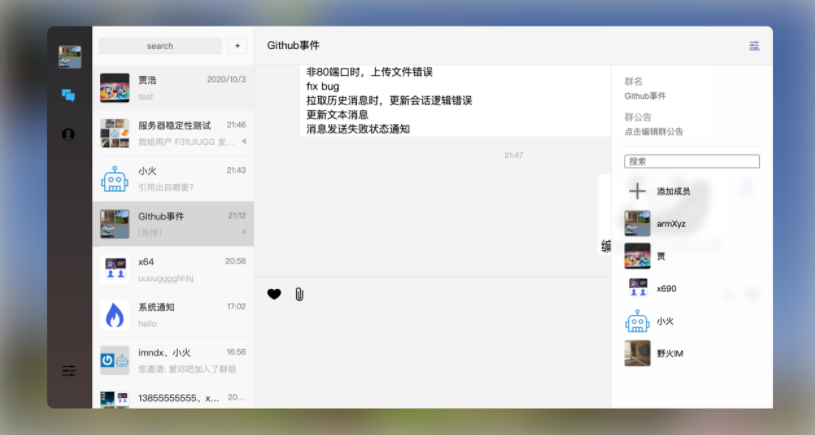The width and height of the screenshot is (815, 435).
Task: Click 野火IM member avatar
Action: [x=637, y=353]
